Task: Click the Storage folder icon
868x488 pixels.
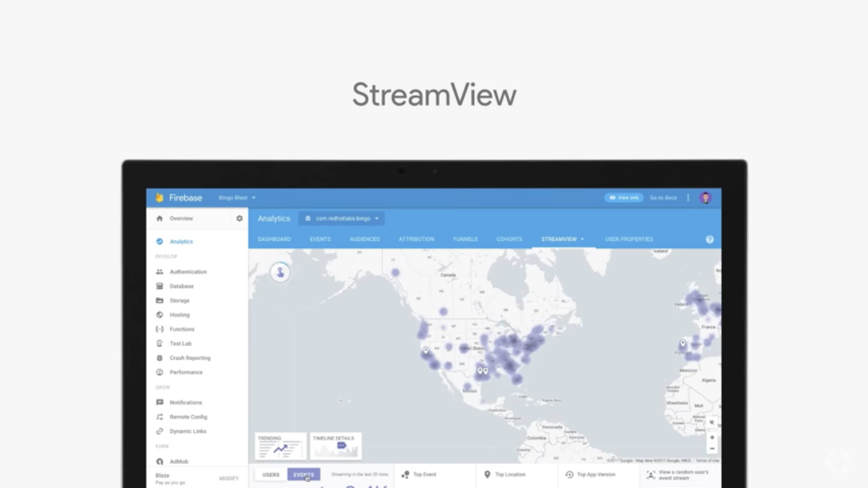Action: click(x=159, y=301)
